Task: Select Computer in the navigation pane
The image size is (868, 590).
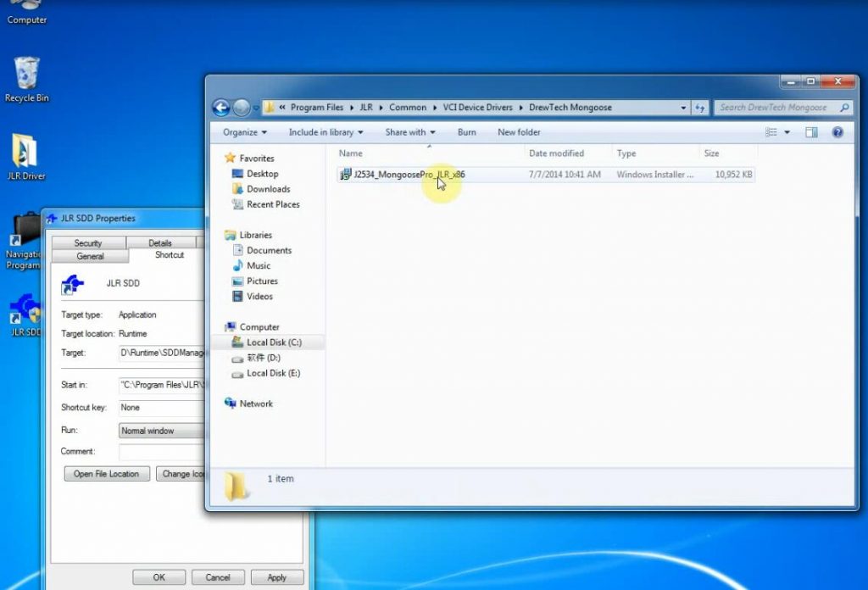Action: [259, 327]
